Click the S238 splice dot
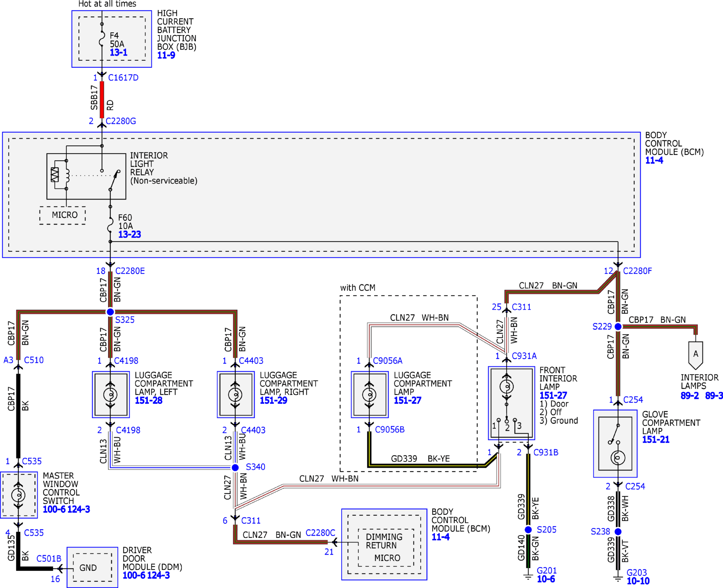 (x=618, y=531)
